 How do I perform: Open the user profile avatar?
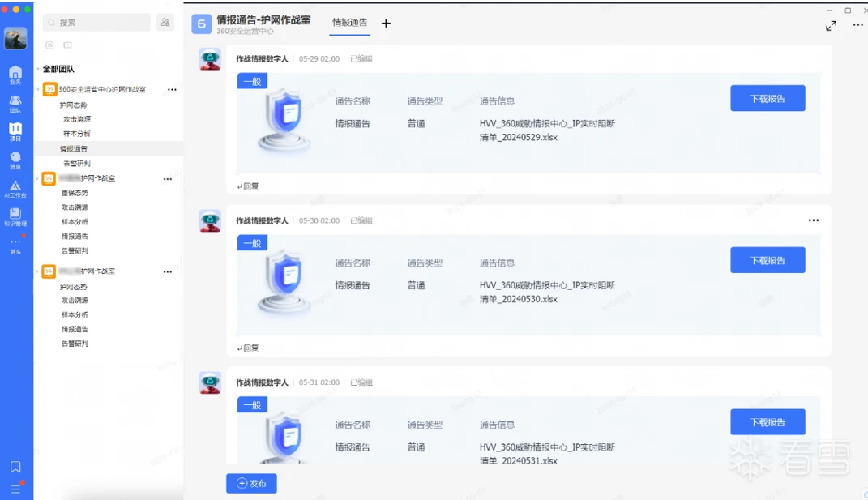pyautogui.click(x=15, y=38)
